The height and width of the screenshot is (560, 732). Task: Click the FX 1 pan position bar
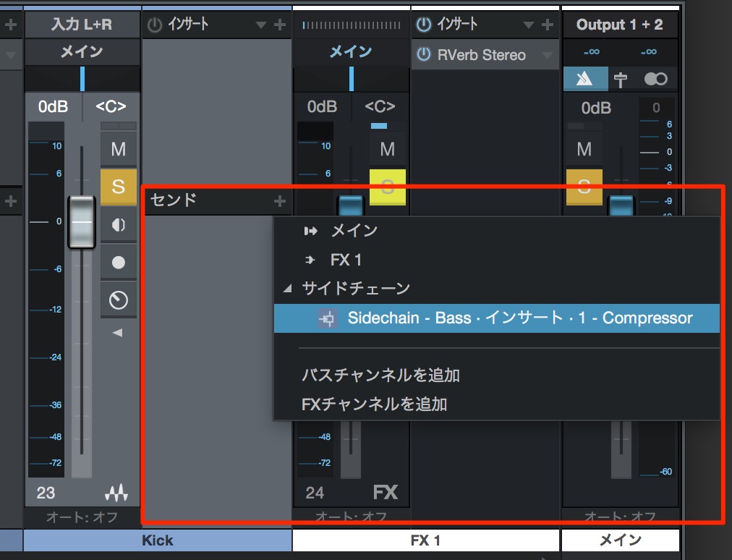(351, 78)
